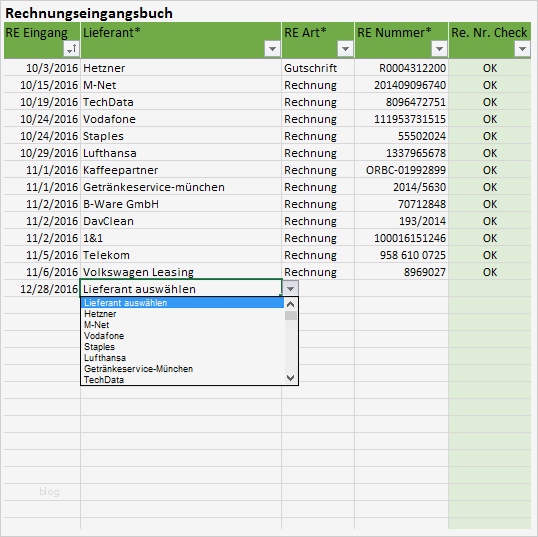
Task: Select invoice number ORBC-01992899
Action: click(x=401, y=170)
